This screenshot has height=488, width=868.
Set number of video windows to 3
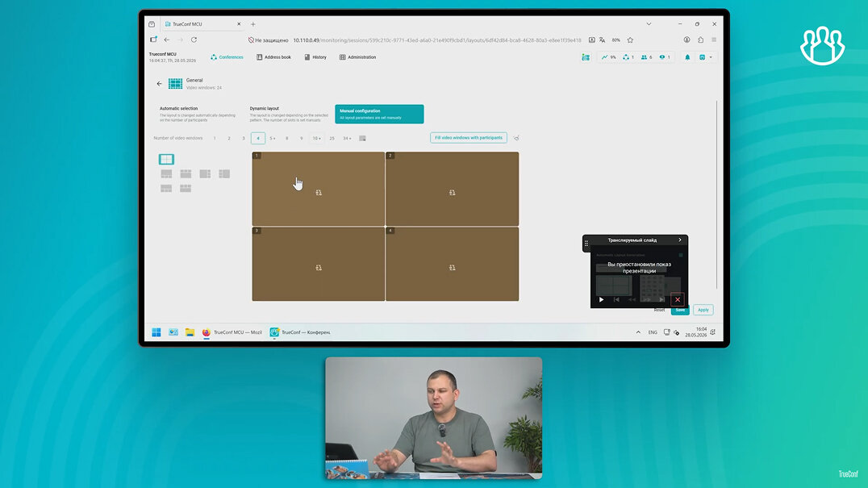[x=243, y=138]
